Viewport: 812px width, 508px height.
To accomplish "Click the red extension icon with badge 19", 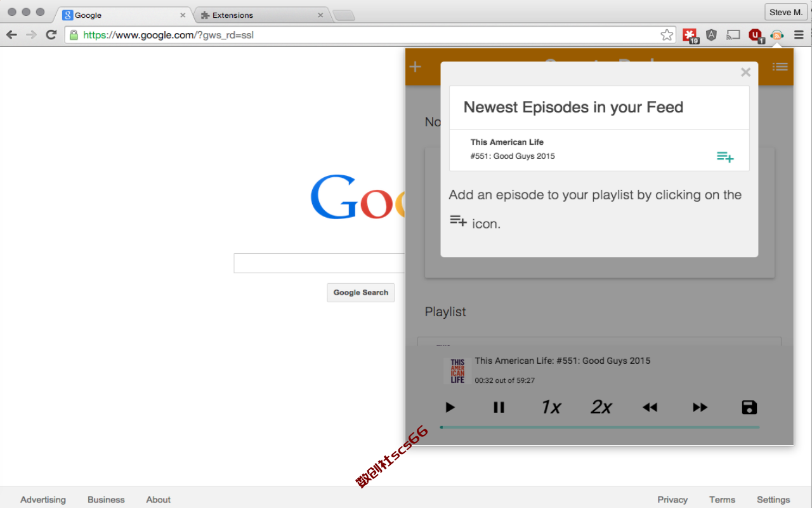I will point(690,36).
